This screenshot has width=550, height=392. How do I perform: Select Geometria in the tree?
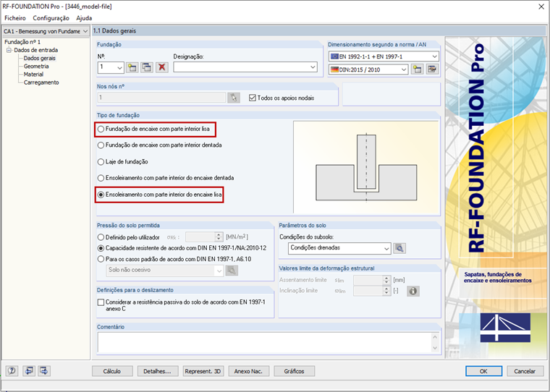coord(36,67)
